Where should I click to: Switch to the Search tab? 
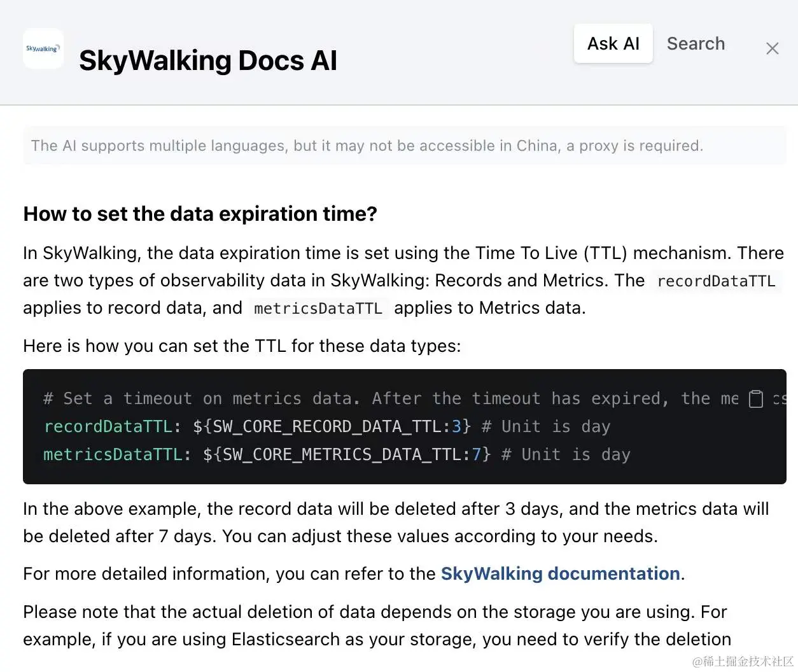696,44
